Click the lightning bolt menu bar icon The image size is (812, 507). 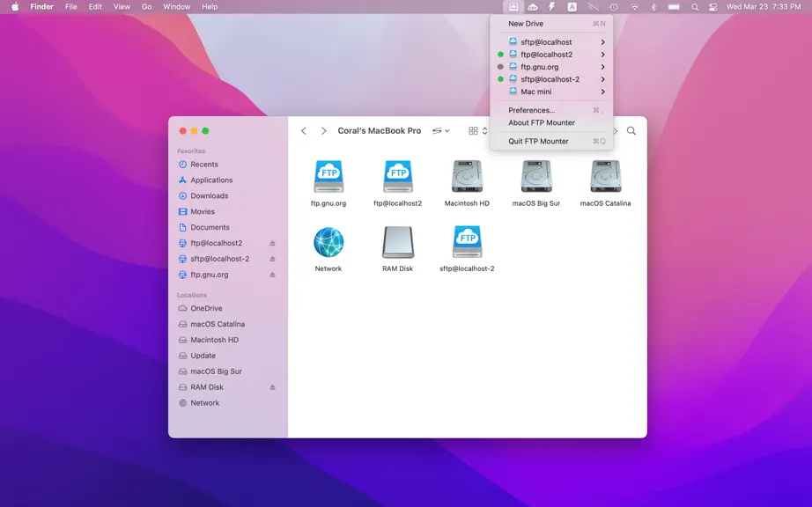pos(552,7)
